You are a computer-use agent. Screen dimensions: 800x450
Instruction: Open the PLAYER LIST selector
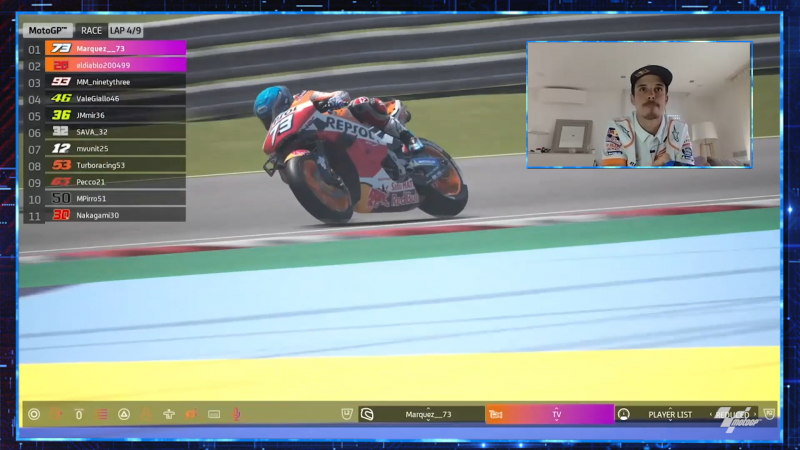pyautogui.click(x=670, y=414)
